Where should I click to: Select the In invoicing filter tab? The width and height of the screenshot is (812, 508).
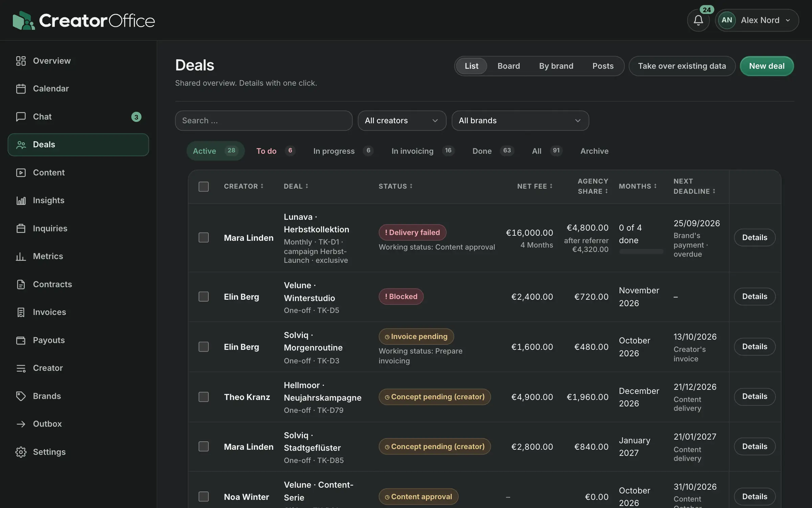(x=423, y=151)
